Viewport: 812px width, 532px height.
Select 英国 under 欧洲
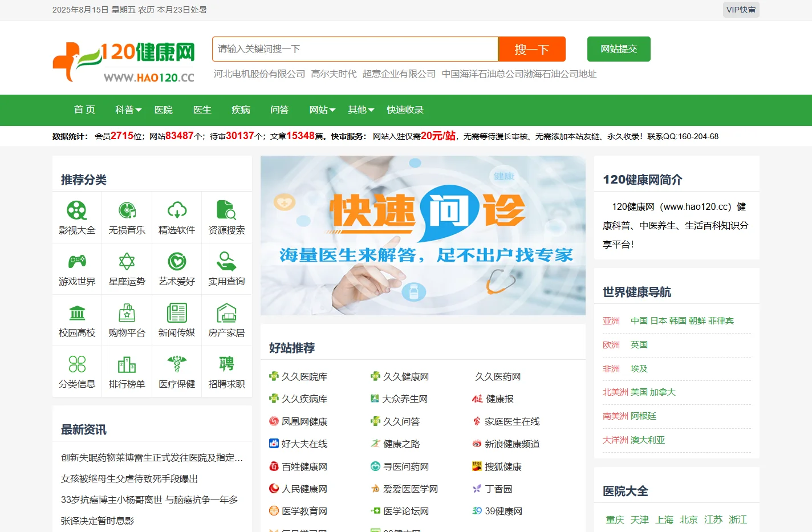point(639,345)
